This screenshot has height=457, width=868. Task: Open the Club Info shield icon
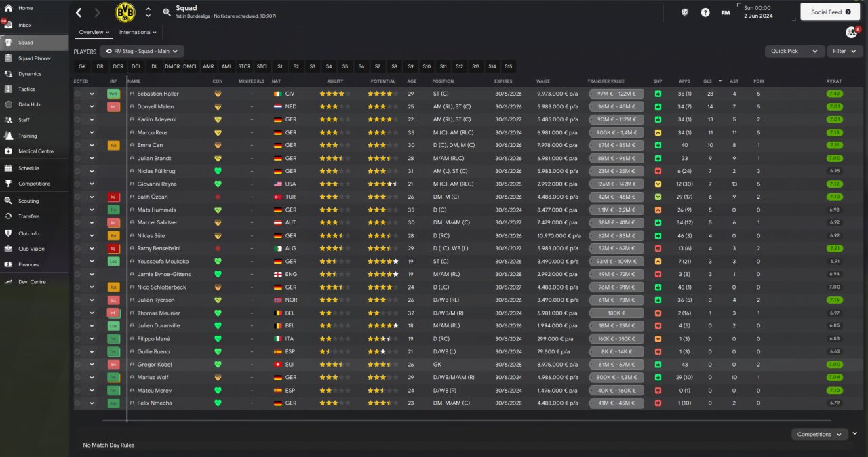coord(8,233)
